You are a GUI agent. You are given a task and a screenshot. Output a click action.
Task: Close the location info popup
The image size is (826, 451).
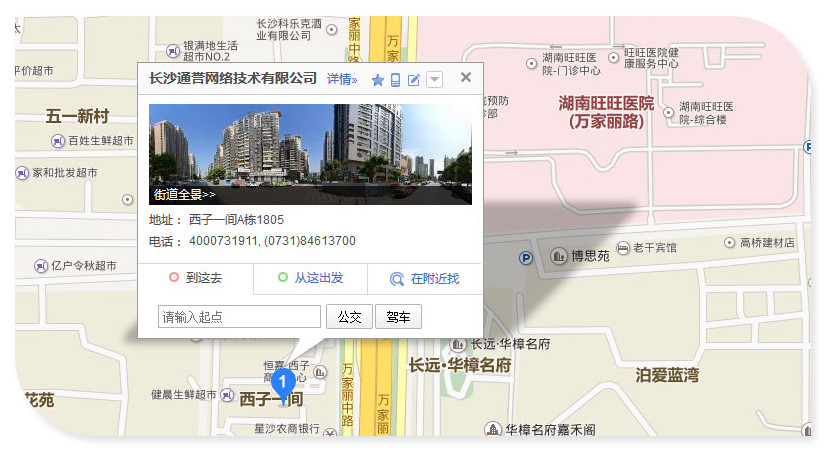465,77
